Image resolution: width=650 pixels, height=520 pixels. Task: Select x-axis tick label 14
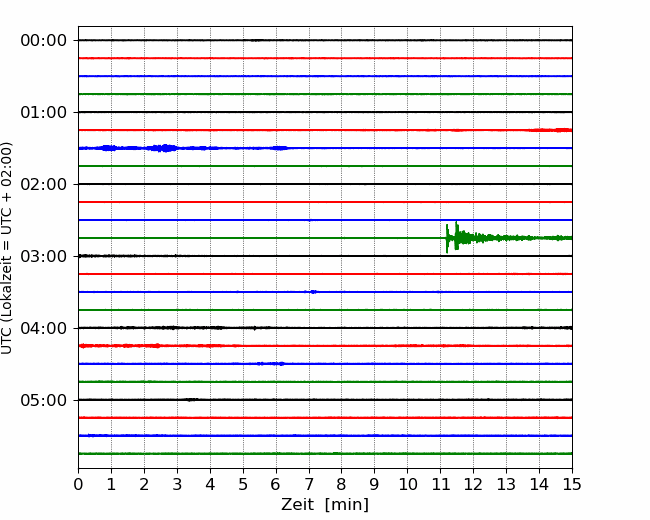[539, 484]
